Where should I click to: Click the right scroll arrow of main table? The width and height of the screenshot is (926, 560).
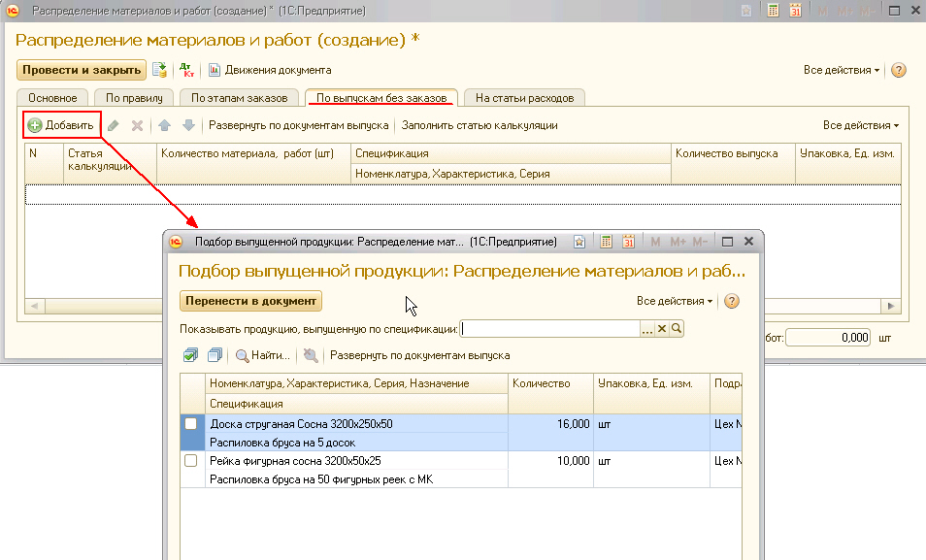(x=890, y=306)
